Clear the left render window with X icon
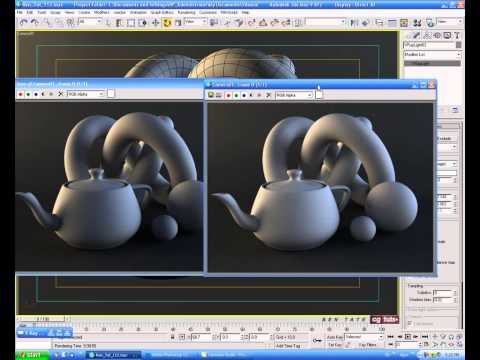 click(x=60, y=94)
